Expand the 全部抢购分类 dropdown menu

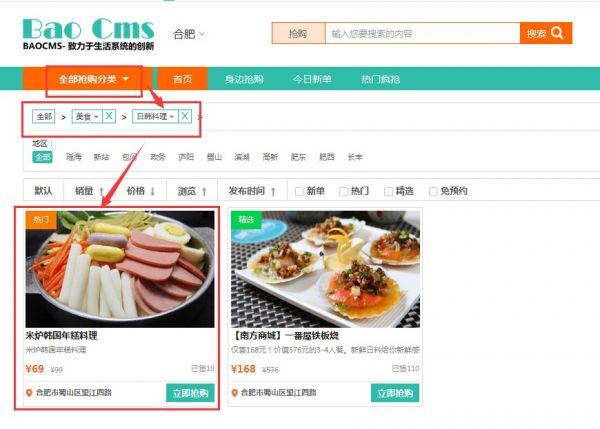click(94, 79)
